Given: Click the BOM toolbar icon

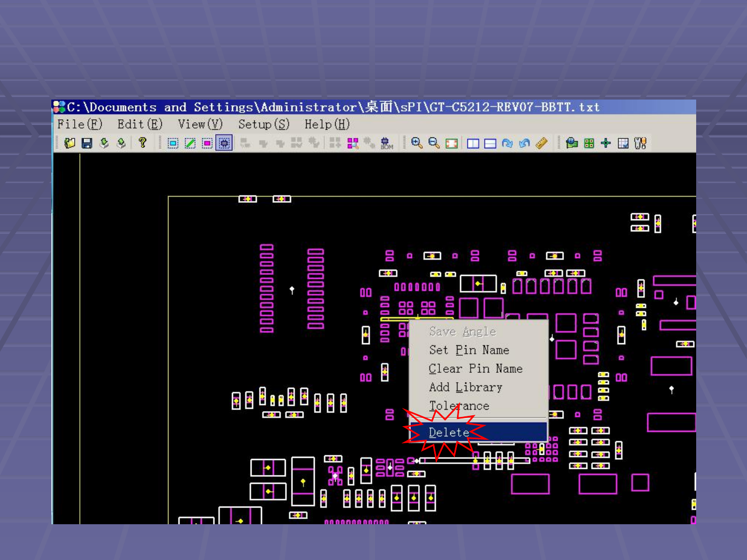Looking at the screenshot, I should 386,143.
